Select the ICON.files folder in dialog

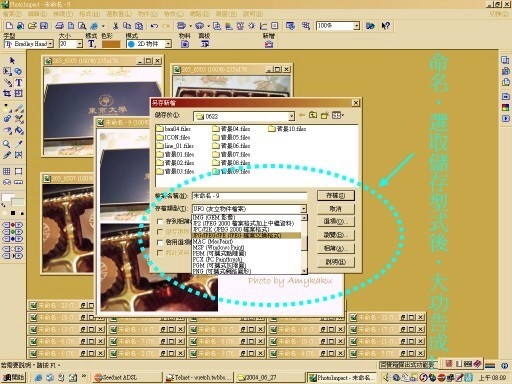(173, 137)
